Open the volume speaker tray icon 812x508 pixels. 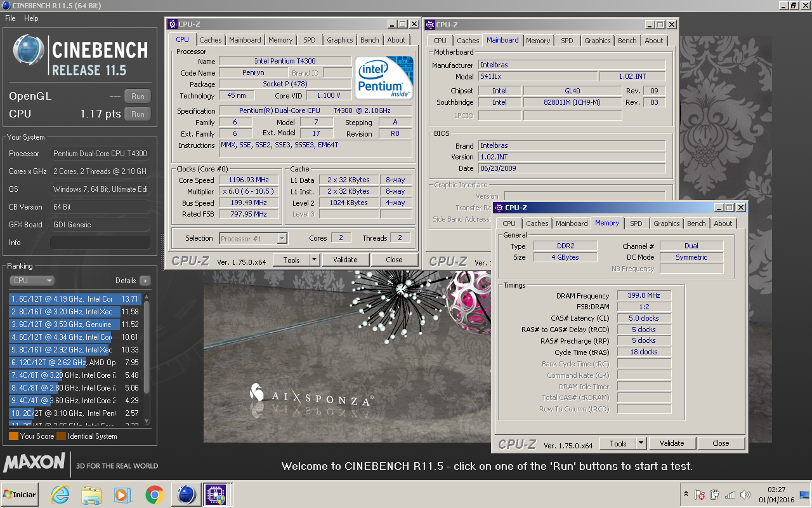[745, 495]
